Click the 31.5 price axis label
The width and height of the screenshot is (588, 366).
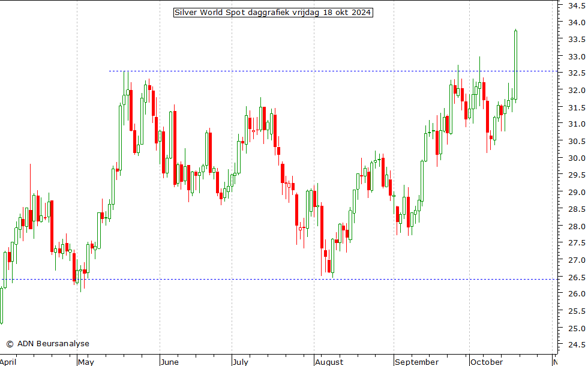click(577, 107)
